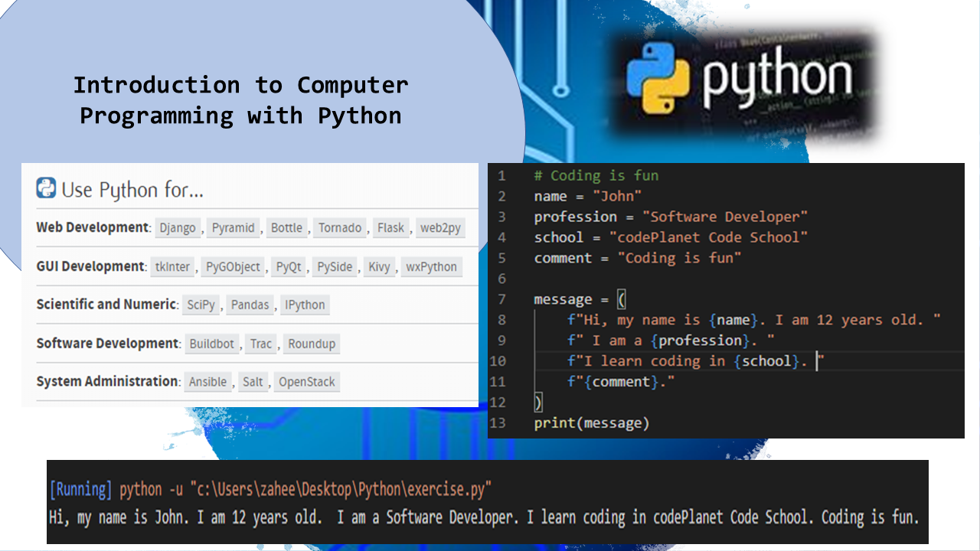This screenshot has width=980, height=551.
Task: Click the Buildbot tag
Action: (x=212, y=344)
